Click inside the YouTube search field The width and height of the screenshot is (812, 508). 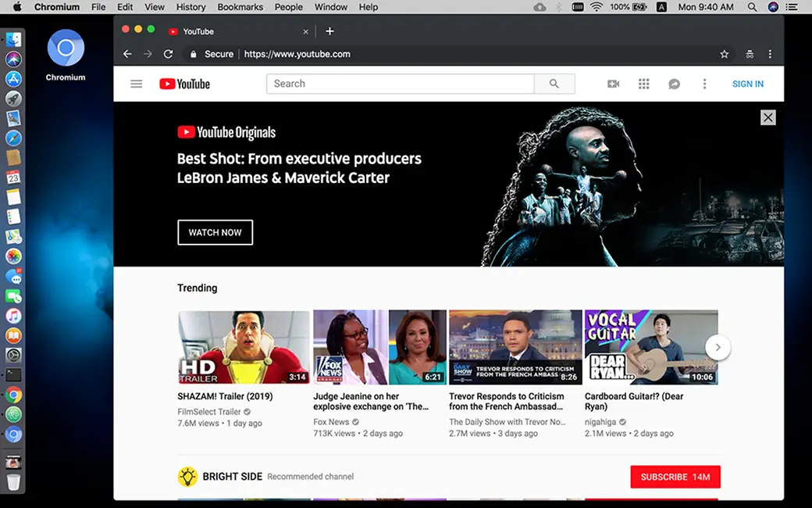(400, 84)
